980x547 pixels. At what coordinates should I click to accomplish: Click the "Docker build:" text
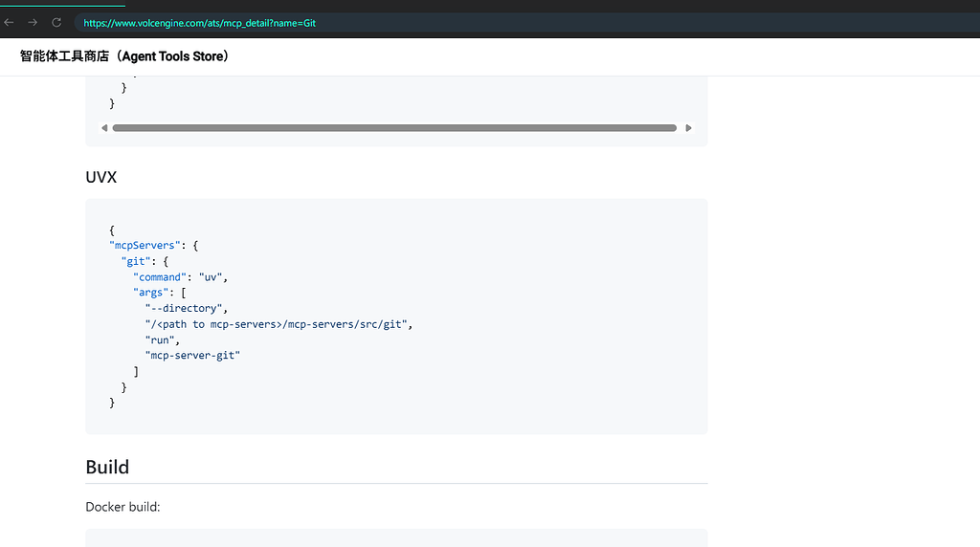(122, 507)
